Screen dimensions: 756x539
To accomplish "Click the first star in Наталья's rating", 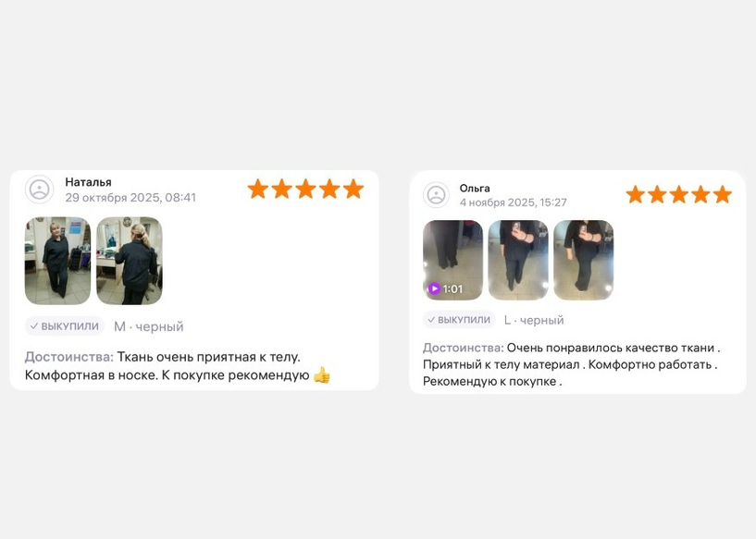I will tap(258, 189).
